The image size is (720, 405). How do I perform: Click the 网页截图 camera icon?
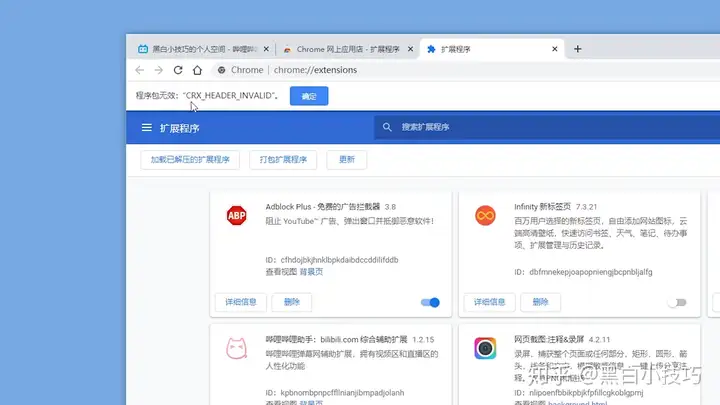tap(485, 348)
